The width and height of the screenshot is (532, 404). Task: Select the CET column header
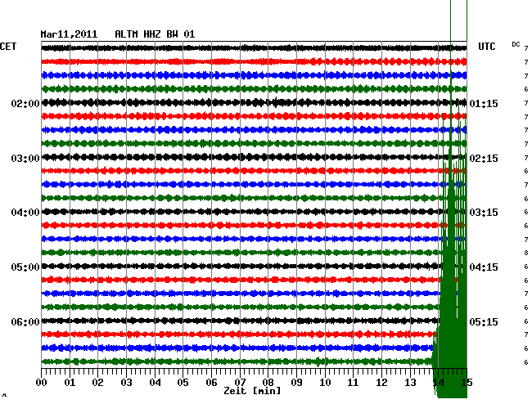pos(8,47)
